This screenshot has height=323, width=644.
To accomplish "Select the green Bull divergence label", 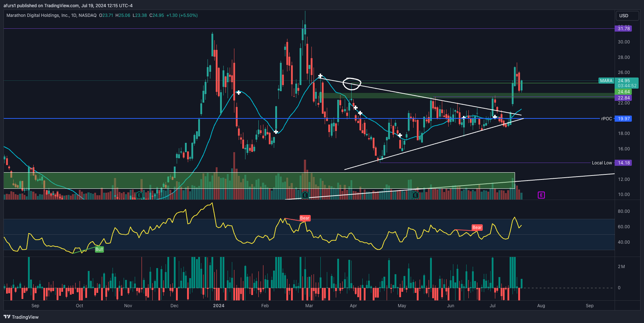I will coord(99,249).
